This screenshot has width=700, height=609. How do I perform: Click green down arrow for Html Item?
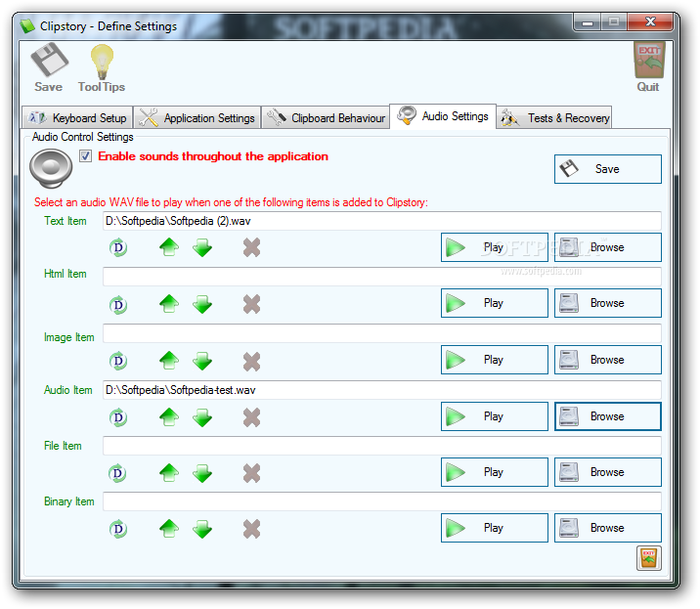[x=202, y=305]
